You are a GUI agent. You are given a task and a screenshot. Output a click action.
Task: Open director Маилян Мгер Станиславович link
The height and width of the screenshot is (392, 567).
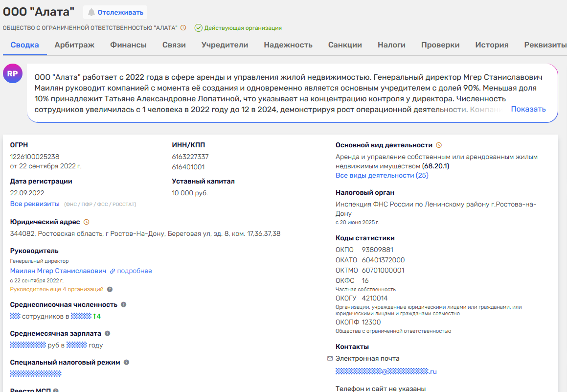(58, 271)
